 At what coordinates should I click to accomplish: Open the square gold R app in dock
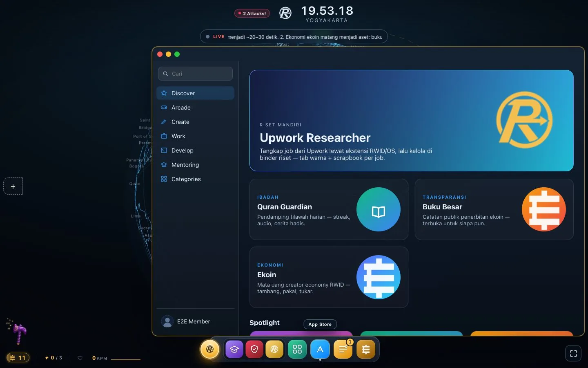pyautogui.click(x=274, y=349)
